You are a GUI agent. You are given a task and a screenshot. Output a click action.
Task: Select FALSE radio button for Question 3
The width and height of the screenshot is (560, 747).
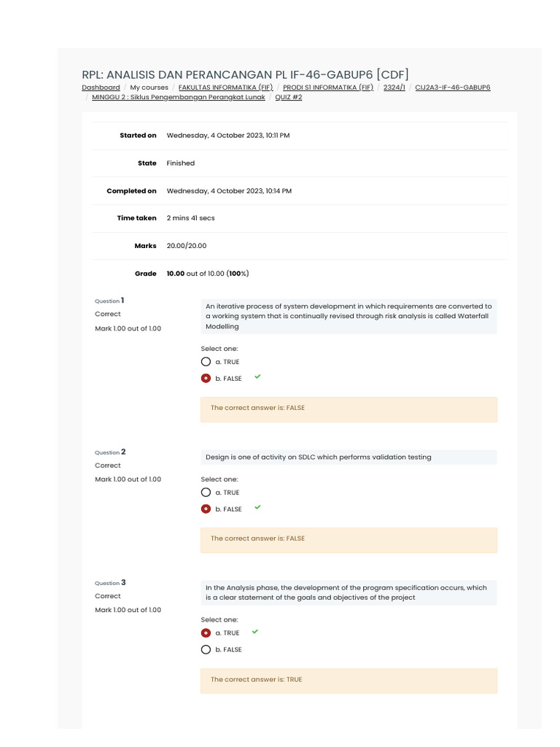[206, 649]
